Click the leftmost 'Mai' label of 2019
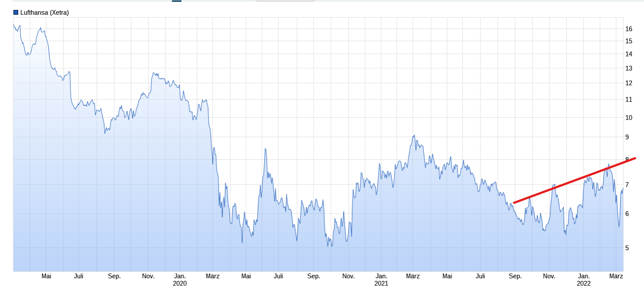 46,276
